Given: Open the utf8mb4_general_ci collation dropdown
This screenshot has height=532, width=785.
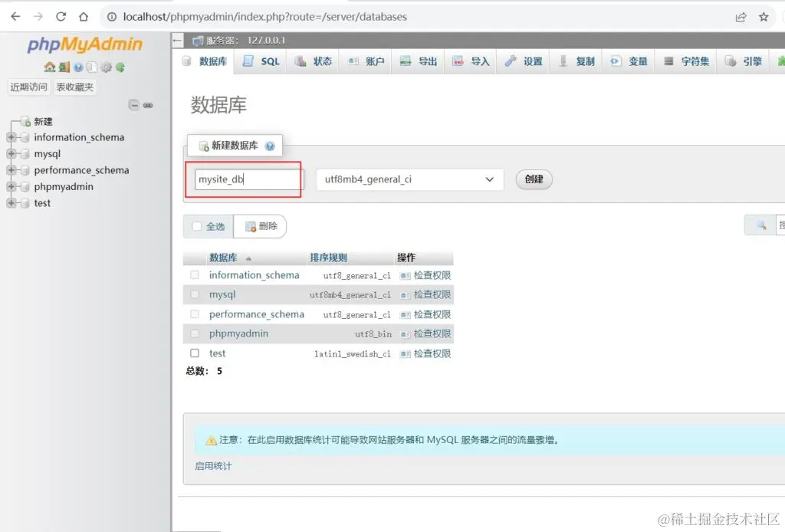Looking at the screenshot, I should 409,179.
